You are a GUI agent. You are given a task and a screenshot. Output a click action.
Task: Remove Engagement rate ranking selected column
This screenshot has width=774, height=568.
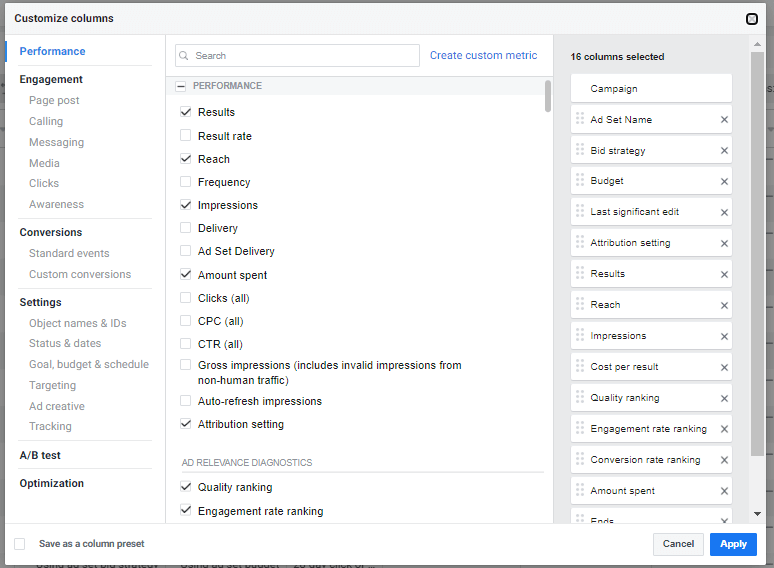tap(724, 429)
